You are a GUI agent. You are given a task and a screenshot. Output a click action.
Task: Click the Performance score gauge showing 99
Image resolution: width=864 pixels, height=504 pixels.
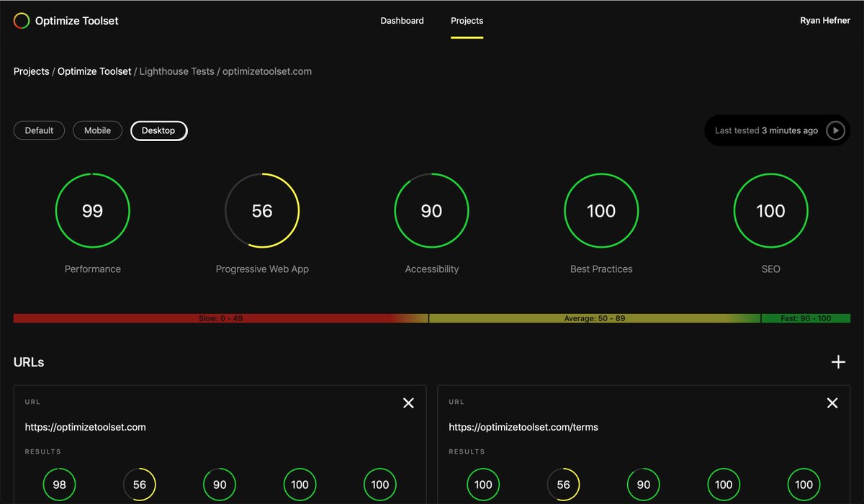(x=92, y=211)
